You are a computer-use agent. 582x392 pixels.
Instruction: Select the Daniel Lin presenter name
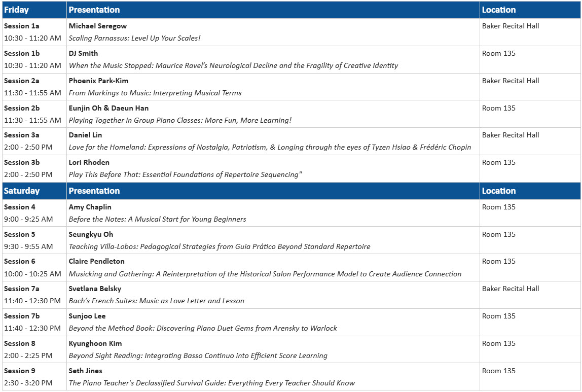click(85, 135)
